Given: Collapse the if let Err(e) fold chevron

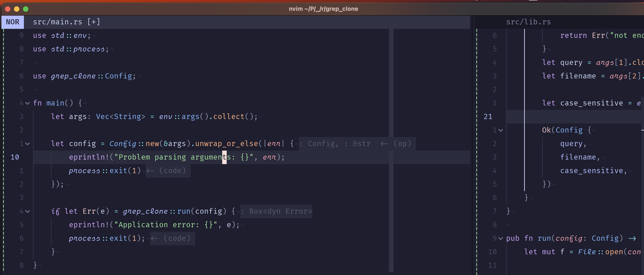Looking at the screenshot, I should click(x=27, y=211).
